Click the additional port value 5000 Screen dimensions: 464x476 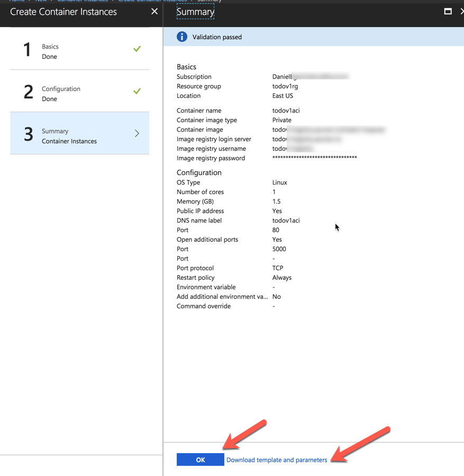(x=279, y=249)
